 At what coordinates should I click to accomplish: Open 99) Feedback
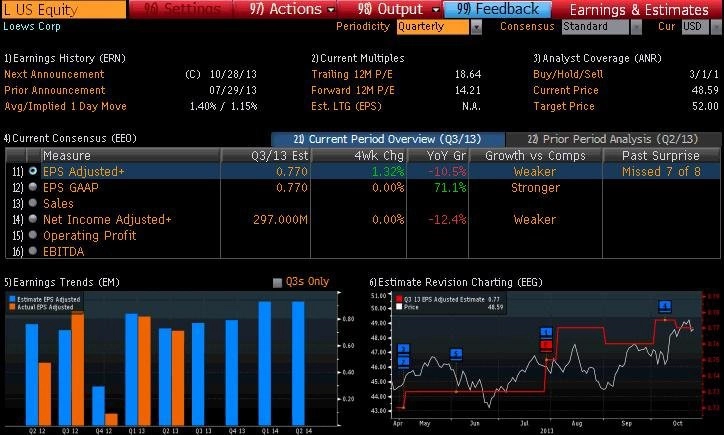[497, 9]
